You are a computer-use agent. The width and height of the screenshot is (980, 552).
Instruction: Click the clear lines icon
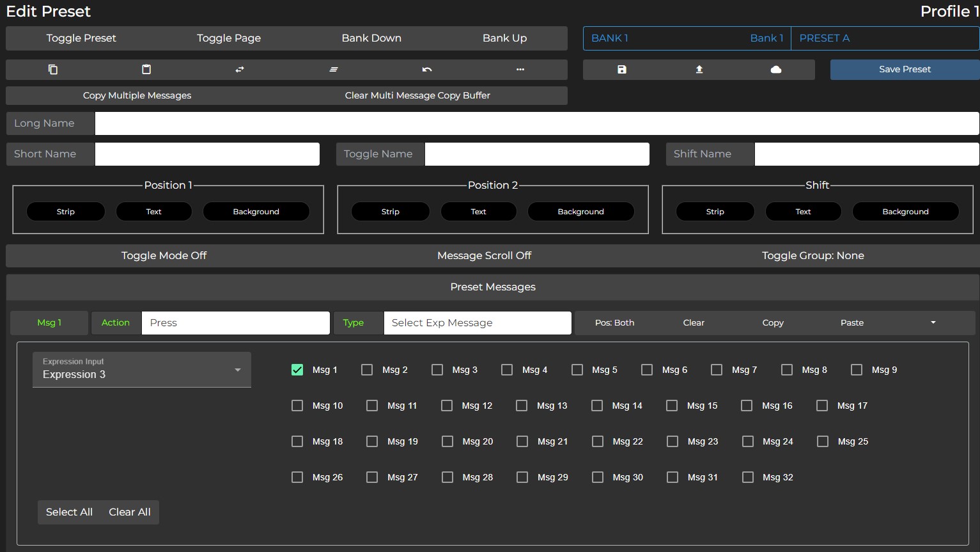coord(334,70)
